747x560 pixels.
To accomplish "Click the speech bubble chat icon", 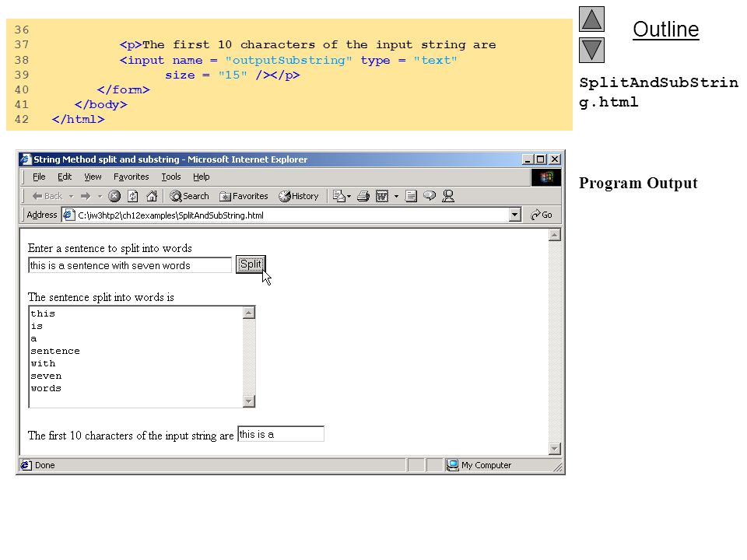I will [430, 196].
